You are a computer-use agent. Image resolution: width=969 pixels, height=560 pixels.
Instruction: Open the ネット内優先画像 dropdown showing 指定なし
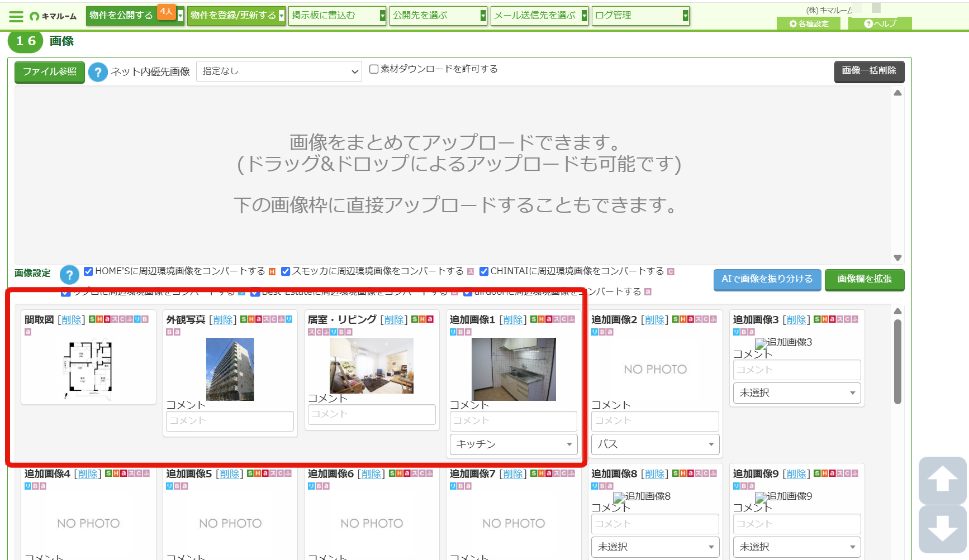click(x=279, y=71)
